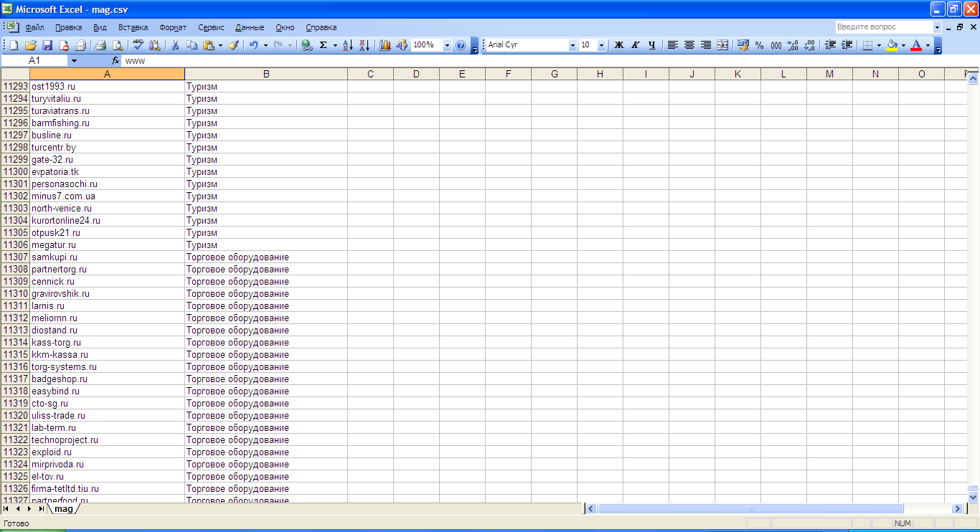Toggle align right

[706, 45]
